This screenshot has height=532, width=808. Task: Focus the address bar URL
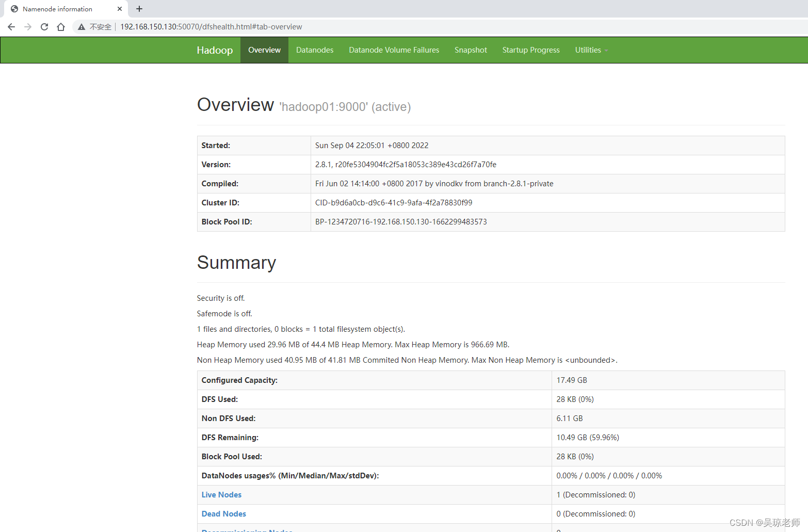211,27
